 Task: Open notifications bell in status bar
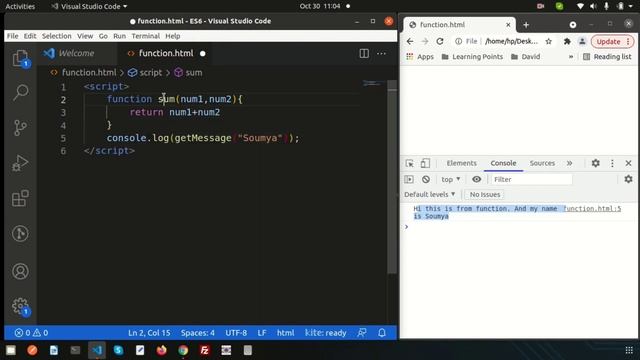coord(382,333)
